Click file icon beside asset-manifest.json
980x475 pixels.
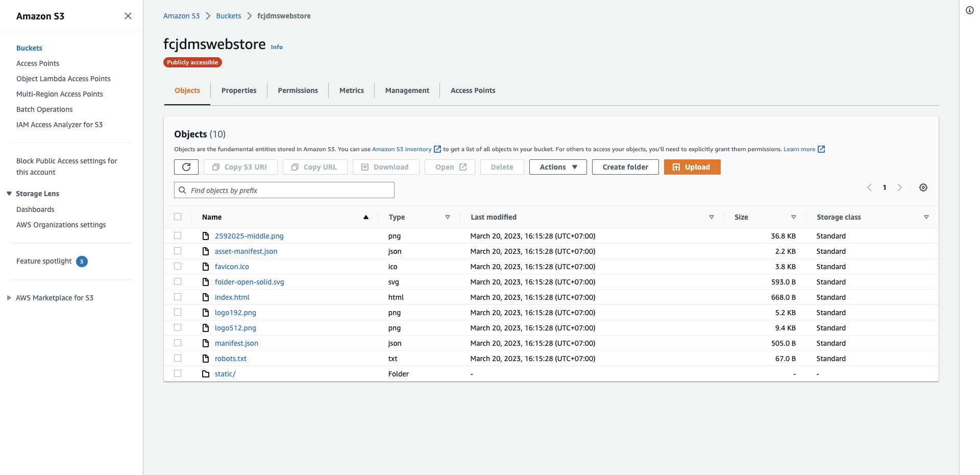[x=206, y=251]
